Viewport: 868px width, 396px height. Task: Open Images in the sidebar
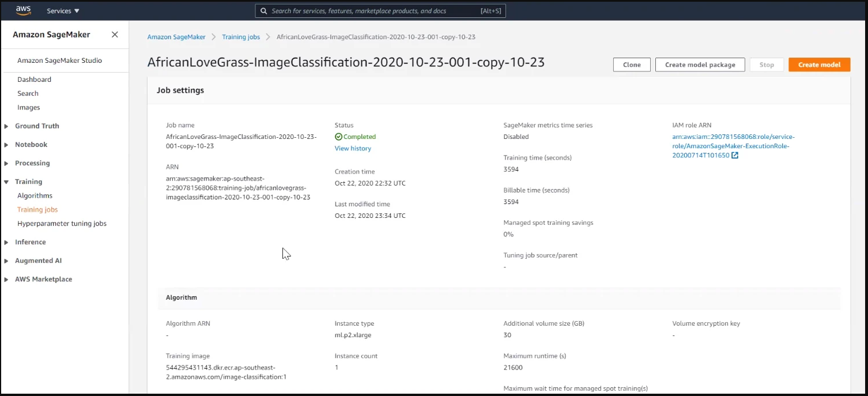pyautogui.click(x=29, y=107)
